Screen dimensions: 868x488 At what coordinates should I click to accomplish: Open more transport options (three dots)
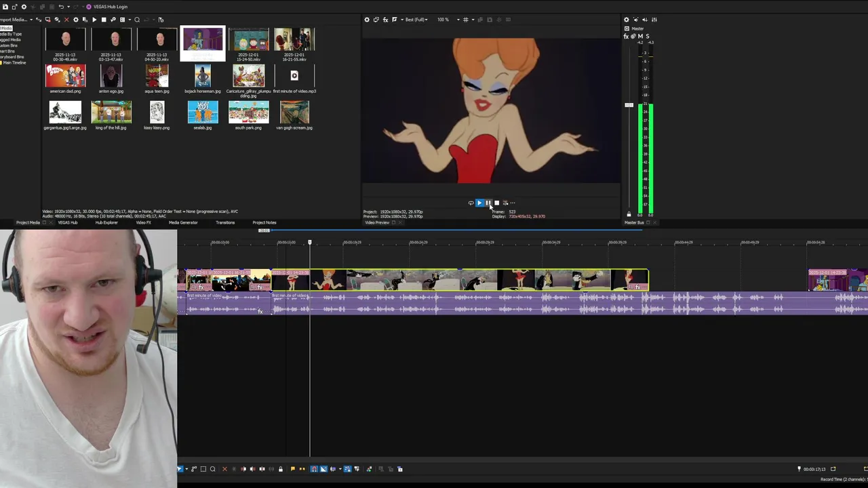(x=513, y=203)
